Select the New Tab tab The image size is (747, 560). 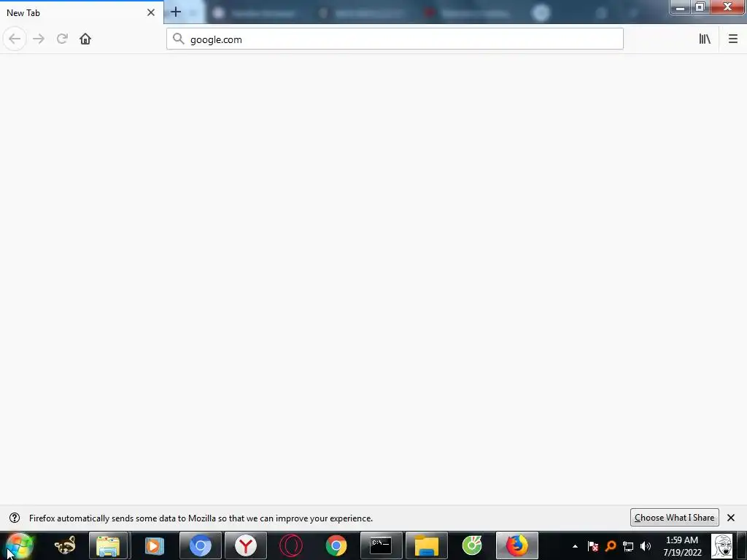[82, 12]
